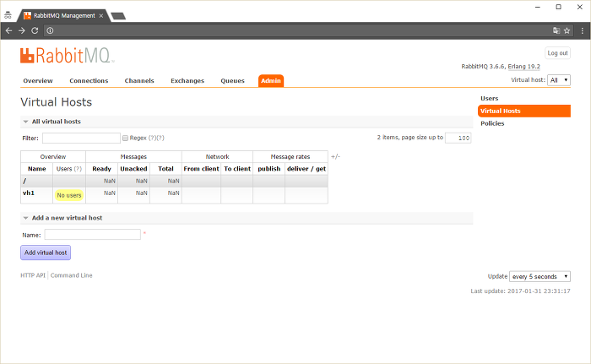Click the No users badge for vh1
The image size is (591, 364).
pyautogui.click(x=69, y=195)
